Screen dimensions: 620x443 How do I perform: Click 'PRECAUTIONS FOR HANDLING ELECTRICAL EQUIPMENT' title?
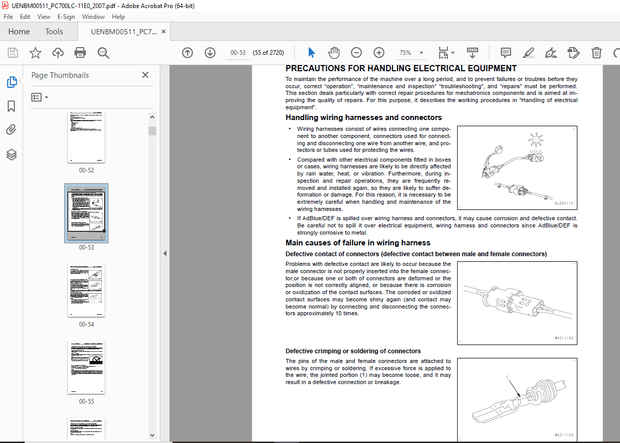point(401,68)
